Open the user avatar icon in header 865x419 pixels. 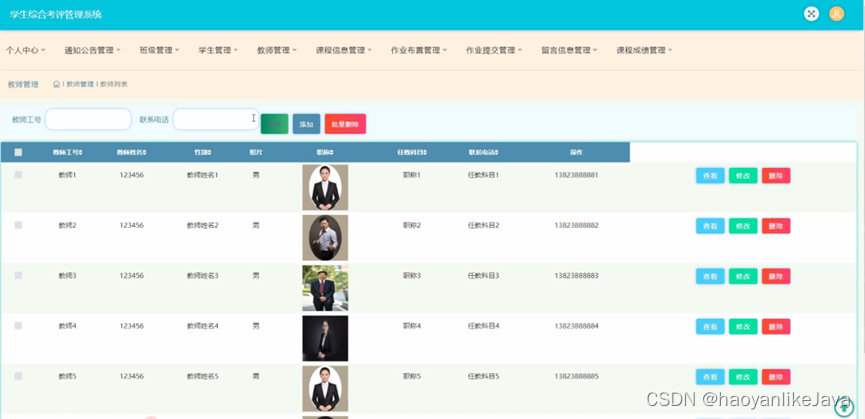(836, 14)
